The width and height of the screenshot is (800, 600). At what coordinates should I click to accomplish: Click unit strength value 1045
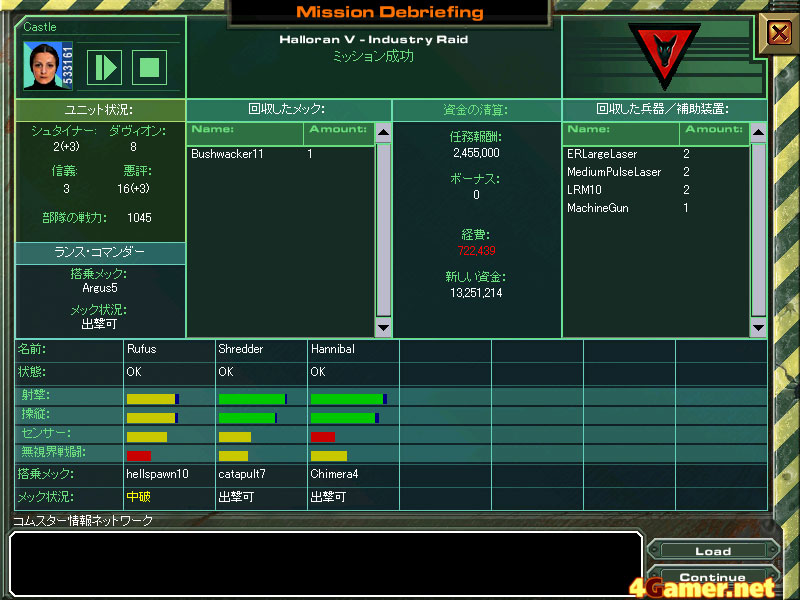[139, 218]
